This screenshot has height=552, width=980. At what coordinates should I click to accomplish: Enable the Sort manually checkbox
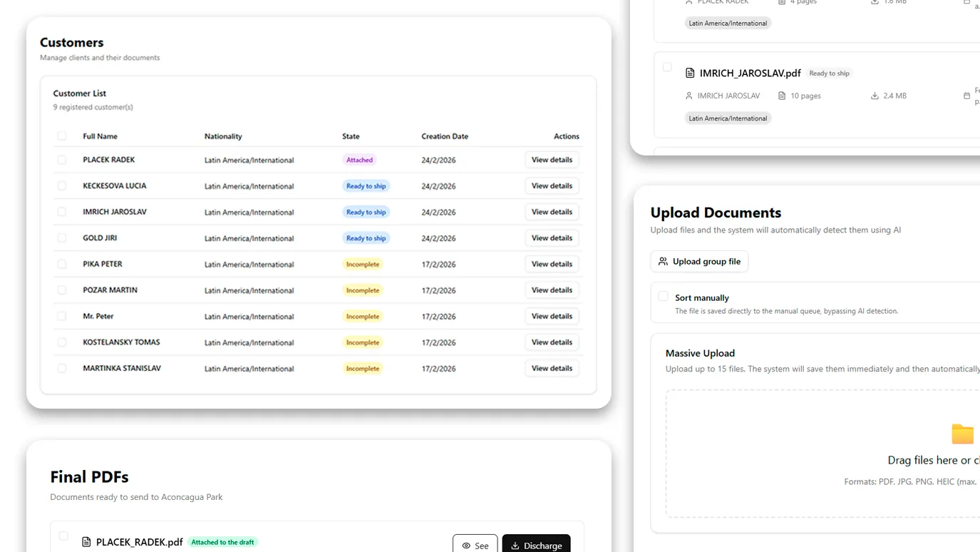click(x=664, y=297)
